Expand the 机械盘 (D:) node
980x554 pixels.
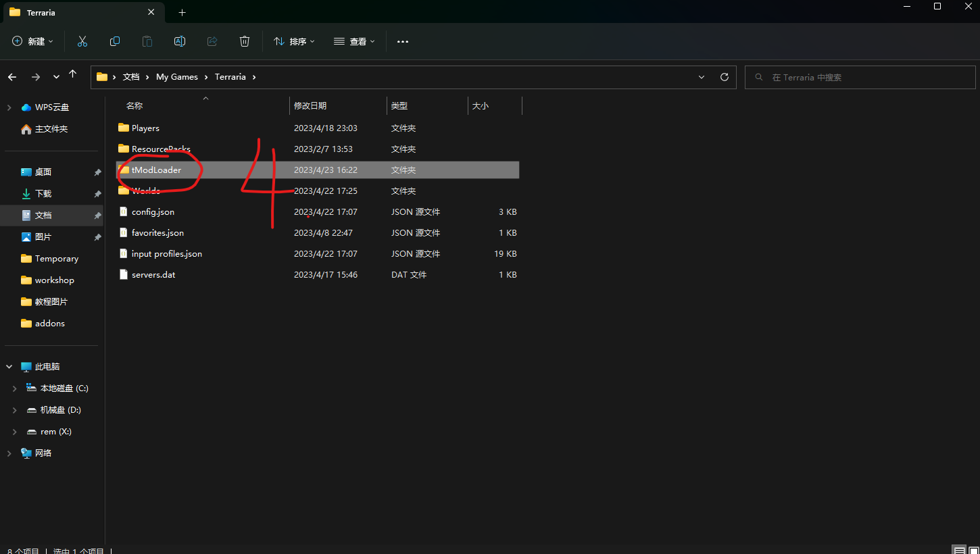click(x=15, y=409)
